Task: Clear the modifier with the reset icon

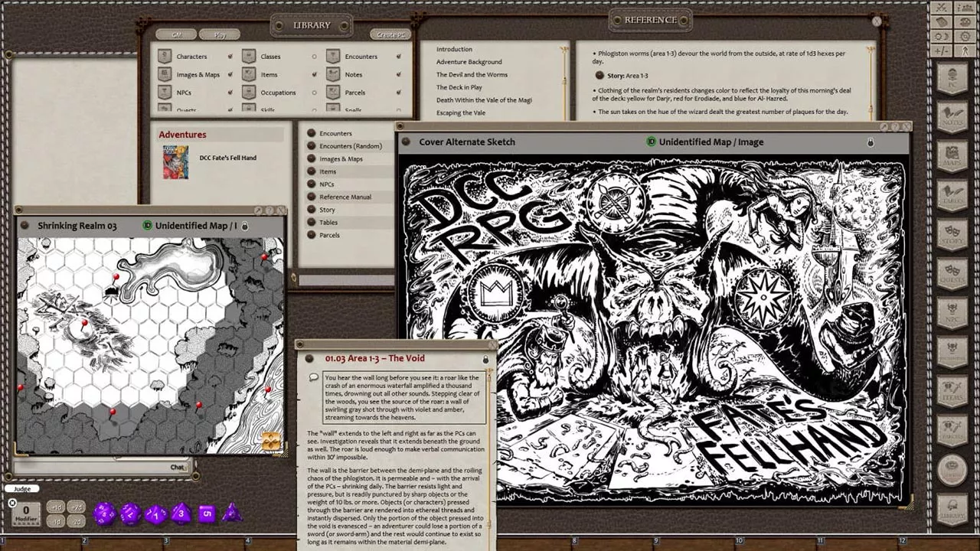Action: pos(12,503)
